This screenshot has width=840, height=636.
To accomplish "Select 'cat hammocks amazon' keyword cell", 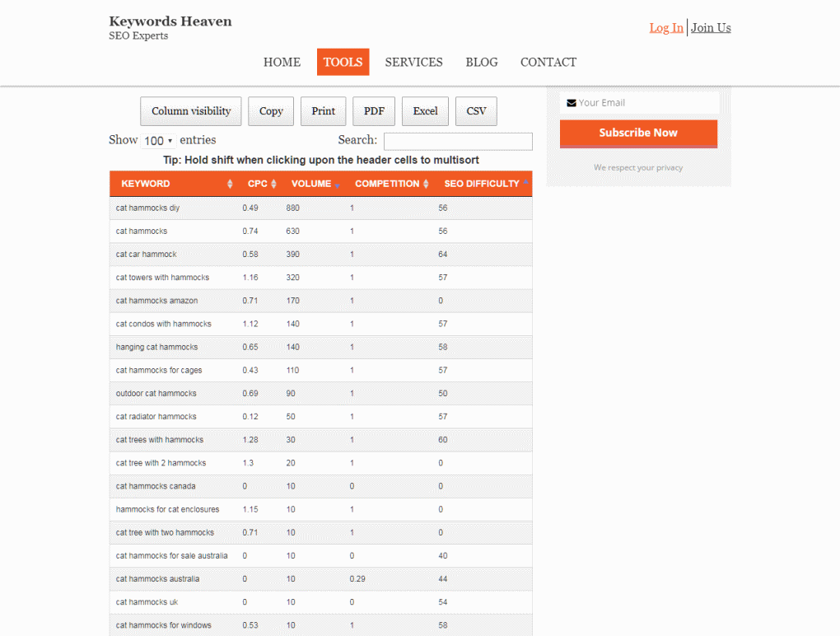I will [x=156, y=301].
